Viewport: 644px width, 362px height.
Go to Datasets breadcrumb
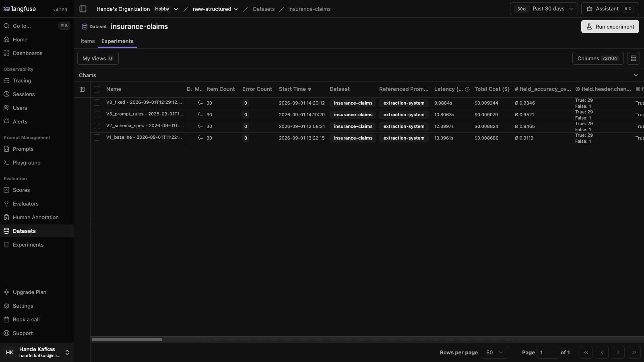[x=264, y=9]
